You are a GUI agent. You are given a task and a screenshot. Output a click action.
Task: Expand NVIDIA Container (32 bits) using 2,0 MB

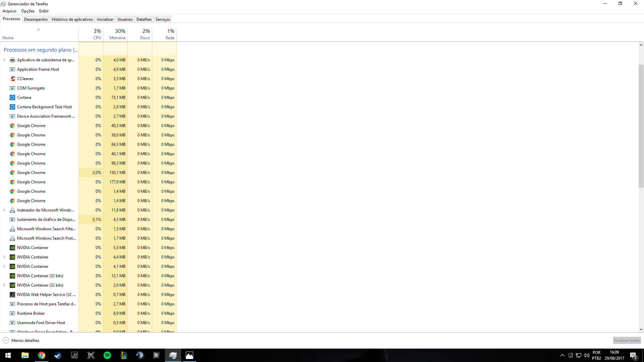pos(4,285)
